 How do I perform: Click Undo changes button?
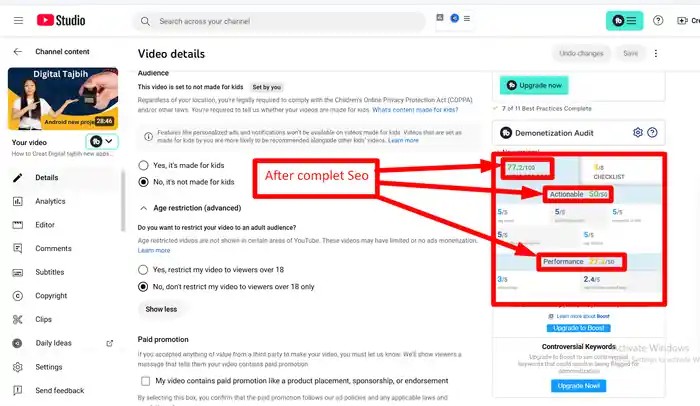[581, 53]
